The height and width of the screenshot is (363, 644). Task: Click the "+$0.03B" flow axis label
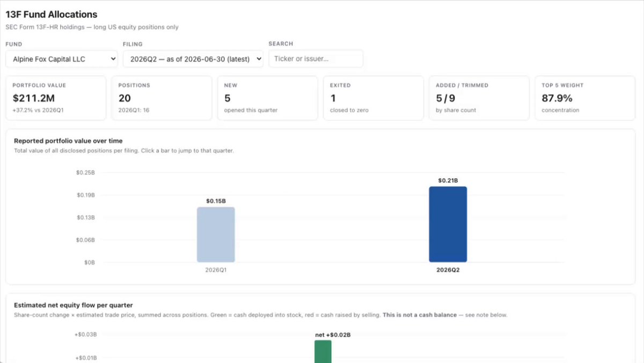(85, 335)
